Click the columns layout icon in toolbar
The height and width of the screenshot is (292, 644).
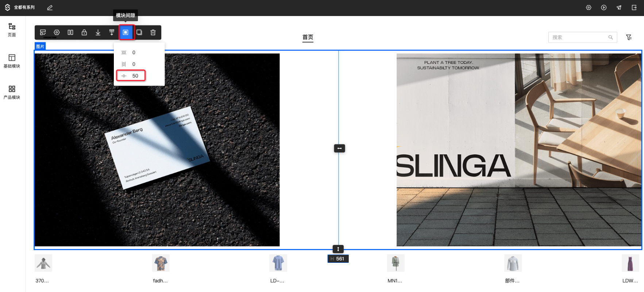pyautogui.click(x=70, y=32)
